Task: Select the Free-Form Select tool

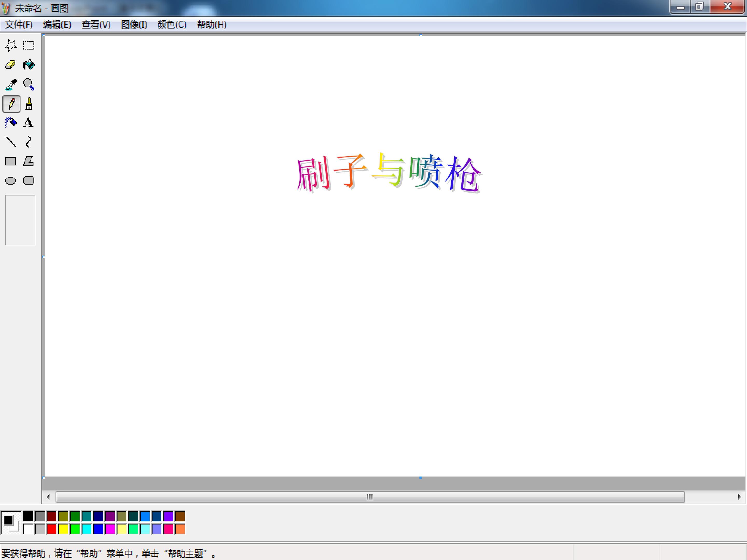Action: click(11, 45)
